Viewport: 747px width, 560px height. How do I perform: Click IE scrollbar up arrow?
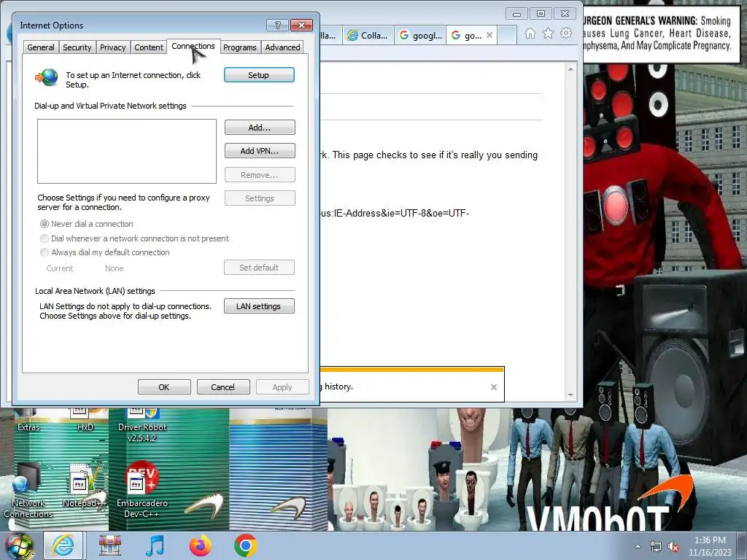pyautogui.click(x=570, y=69)
